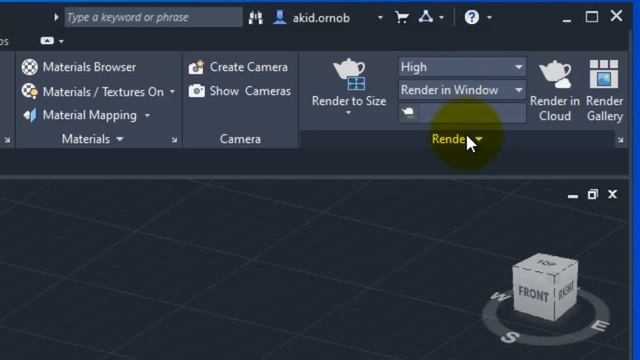Click Render in Cloud button
This screenshot has height=360, width=640.
[x=555, y=91]
